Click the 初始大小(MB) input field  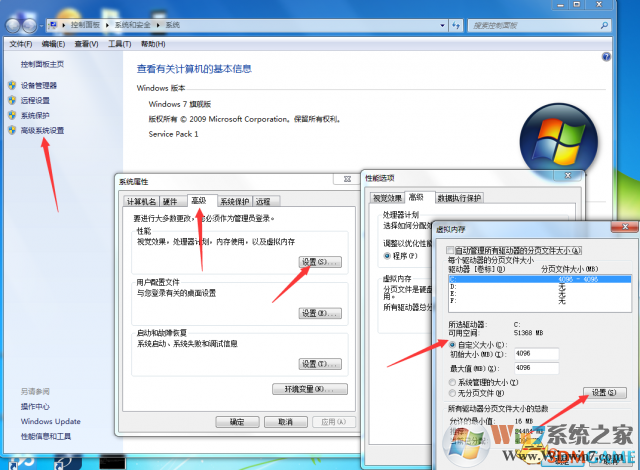click(x=536, y=354)
